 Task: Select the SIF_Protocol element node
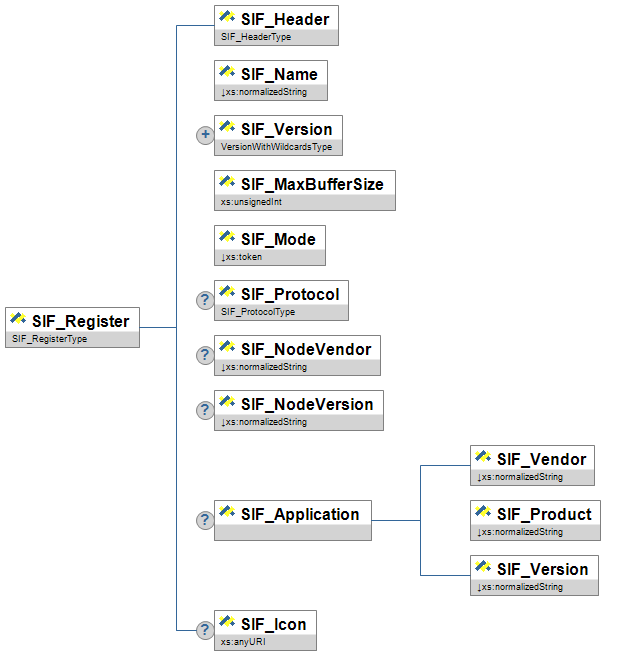(x=290, y=295)
